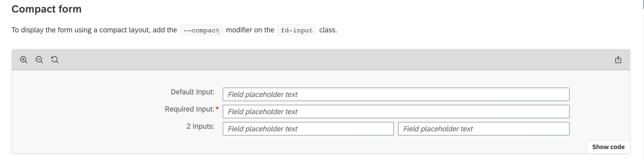Select the --compact code snippet
This screenshot has height=160, width=644.
[x=202, y=30]
